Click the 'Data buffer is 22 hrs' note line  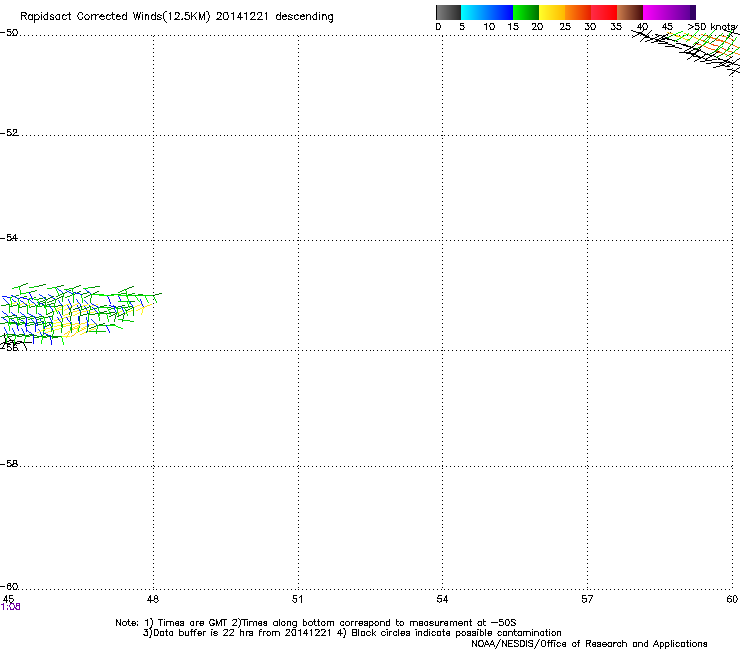pyautogui.click(x=352, y=633)
